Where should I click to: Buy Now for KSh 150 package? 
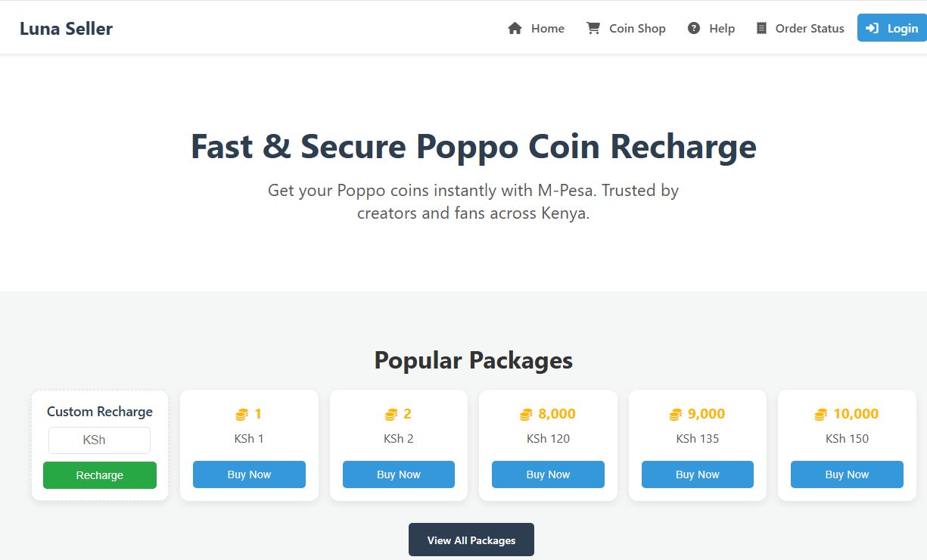point(847,474)
